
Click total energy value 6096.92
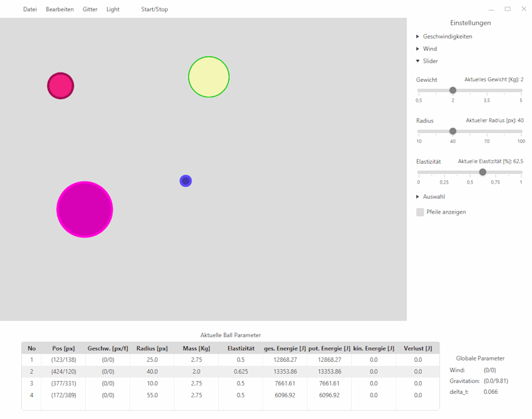[285, 395]
